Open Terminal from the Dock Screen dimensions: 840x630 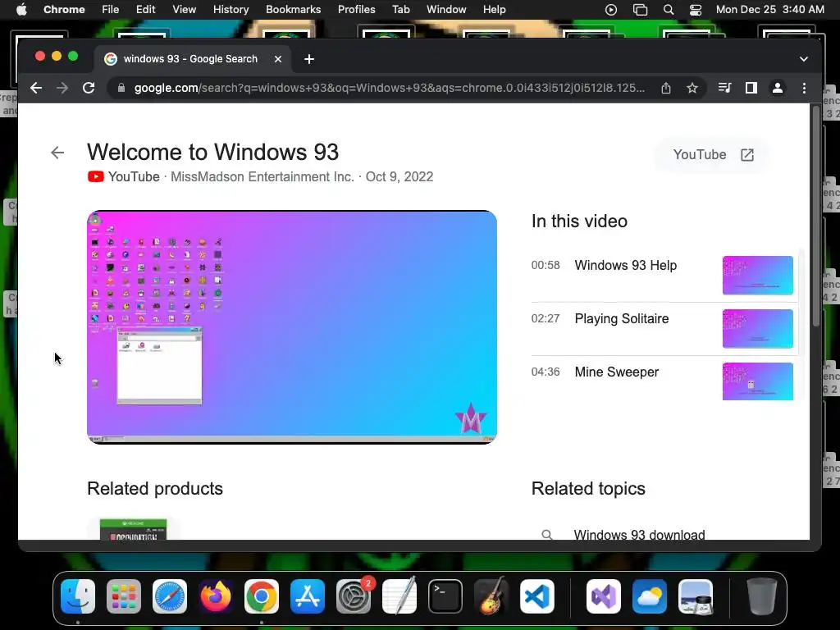pos(445,596)
